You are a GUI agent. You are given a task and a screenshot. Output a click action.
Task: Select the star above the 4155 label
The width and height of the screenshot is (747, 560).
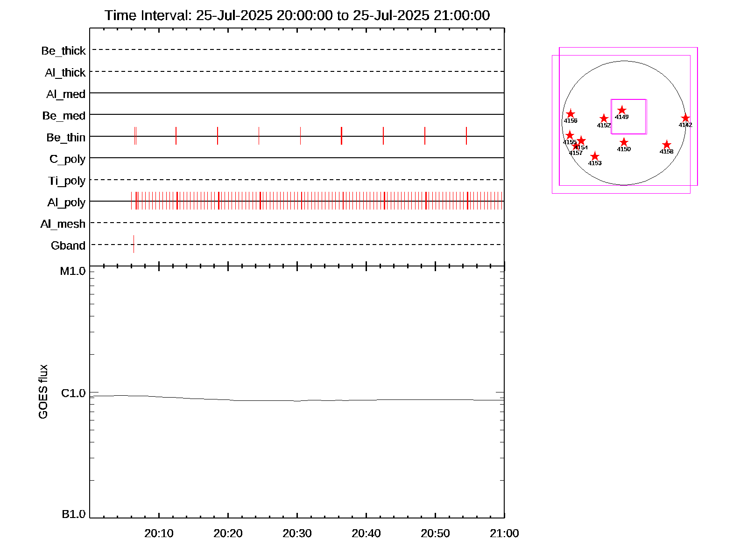click(x=570, y=135)
